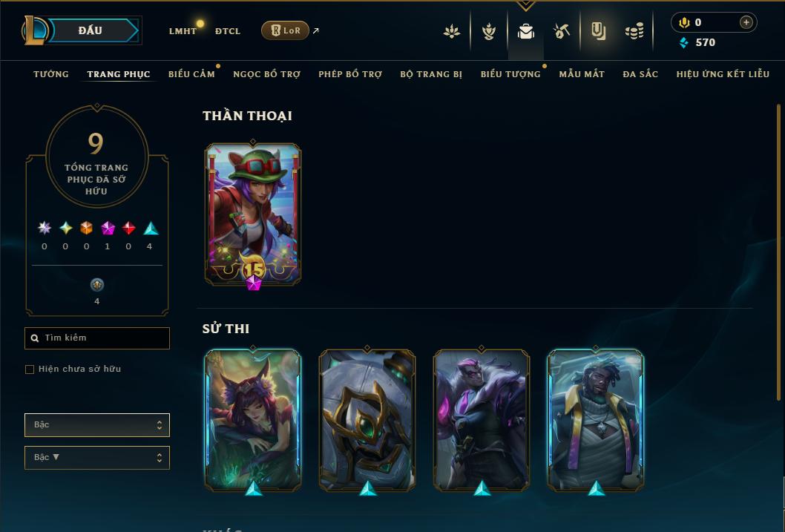Open the 'Bậc ▼' sorting dropdown
The height and width of the screenshot is (532, 785).
click(x=97, y=457)
